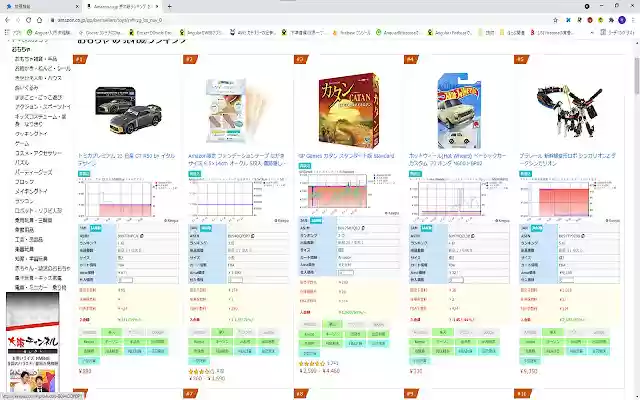Click the Keepa button in Tomica card

(89, 342)
